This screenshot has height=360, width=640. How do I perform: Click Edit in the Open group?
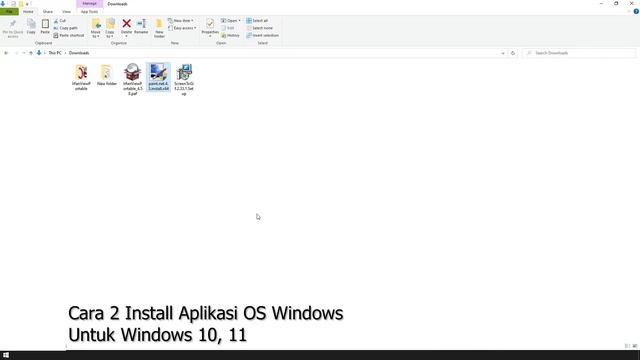[228, 28]
